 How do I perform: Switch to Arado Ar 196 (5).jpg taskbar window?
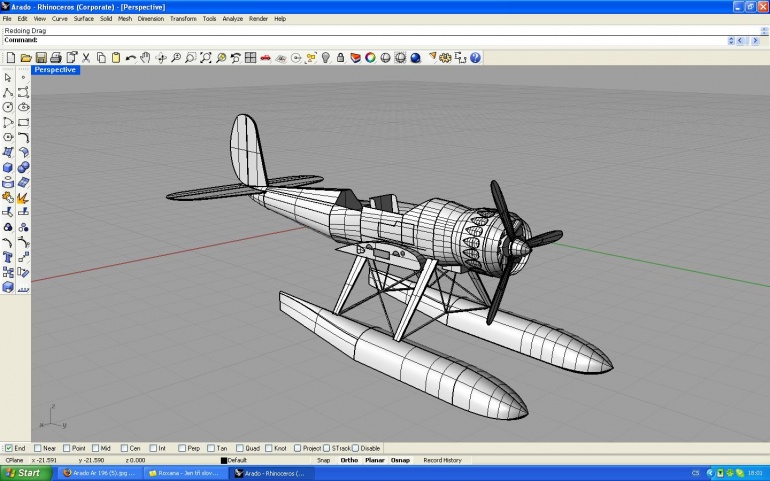pyautogui.click(x=100, y=473)
